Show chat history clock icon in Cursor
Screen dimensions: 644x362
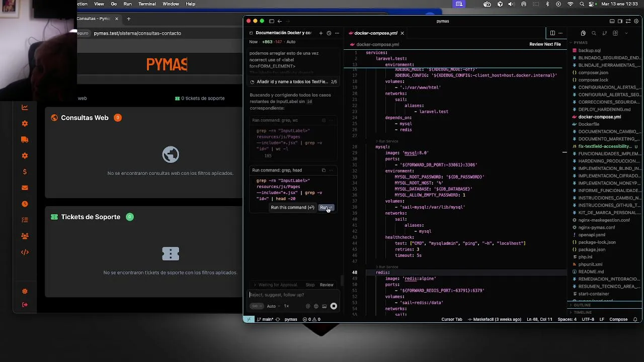[329, 33]
